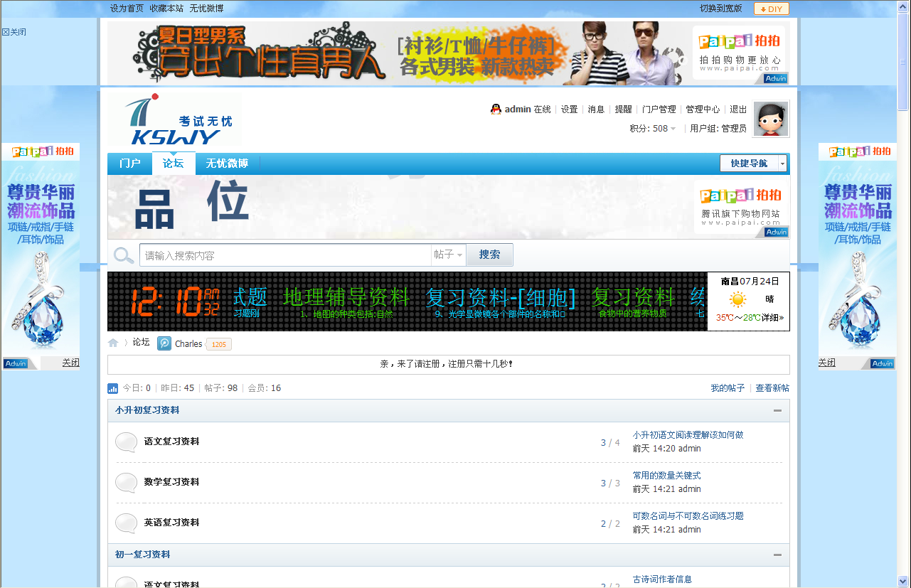911x588 pixels.
Task: Click the bubble icon beside 英语复习资料
Action: [127, 523]
